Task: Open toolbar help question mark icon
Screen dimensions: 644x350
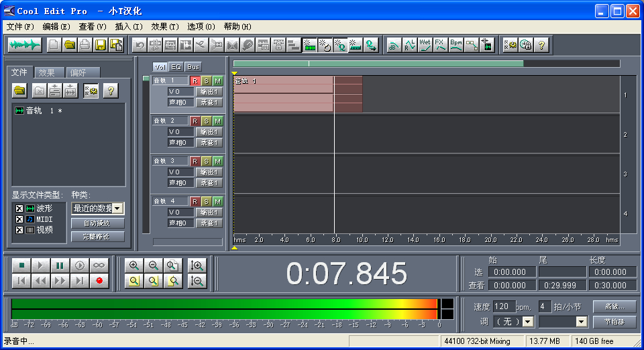Action: (541, 45)
